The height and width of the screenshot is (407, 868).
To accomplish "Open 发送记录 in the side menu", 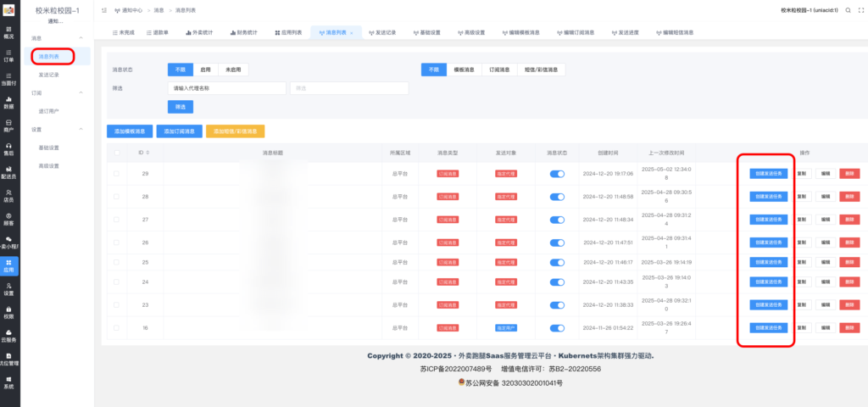I will coord(48,75).
